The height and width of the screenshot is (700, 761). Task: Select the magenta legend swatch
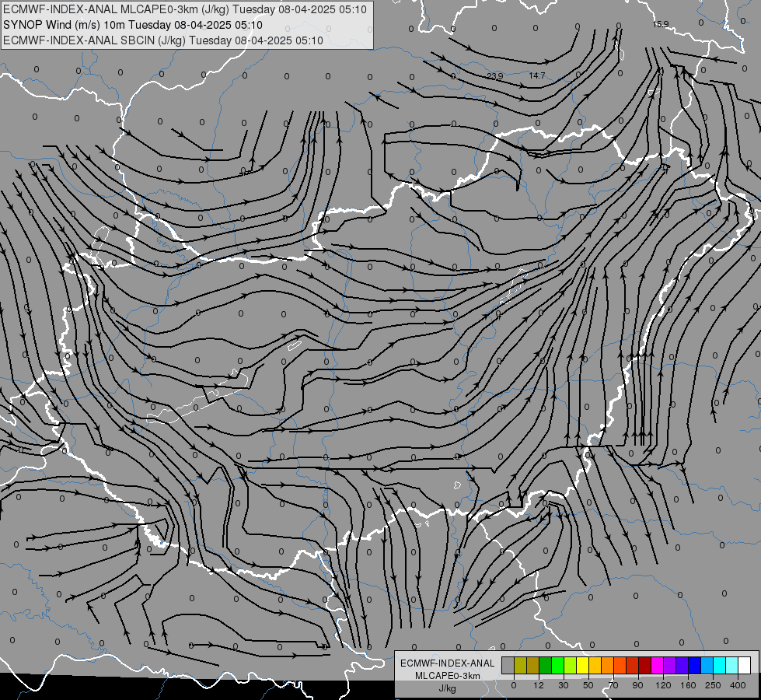[658, 665]
